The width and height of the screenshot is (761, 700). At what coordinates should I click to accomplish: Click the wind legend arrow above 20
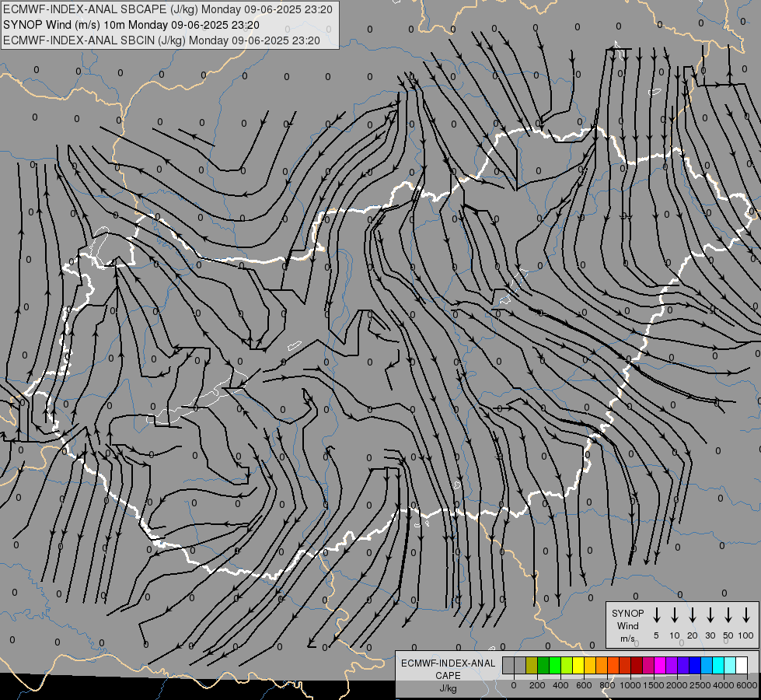[693, 615]
